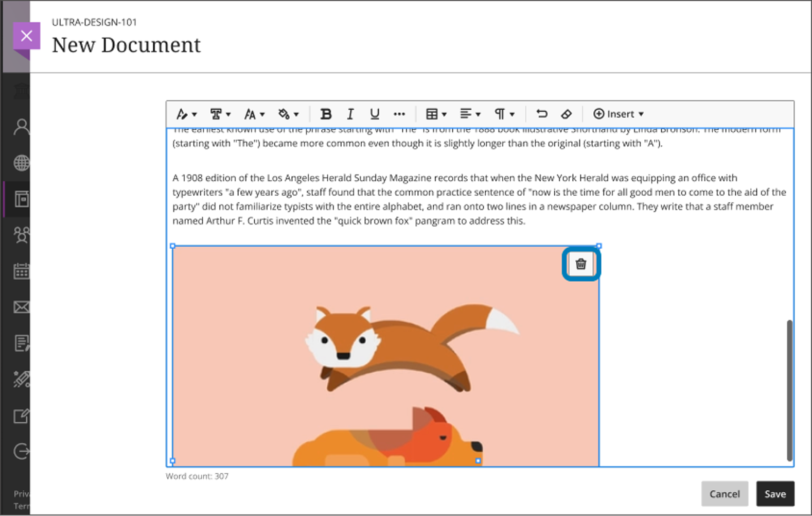Screen dimensions: 812x516
Task: Toggle underline formatting
Action: 375,114
